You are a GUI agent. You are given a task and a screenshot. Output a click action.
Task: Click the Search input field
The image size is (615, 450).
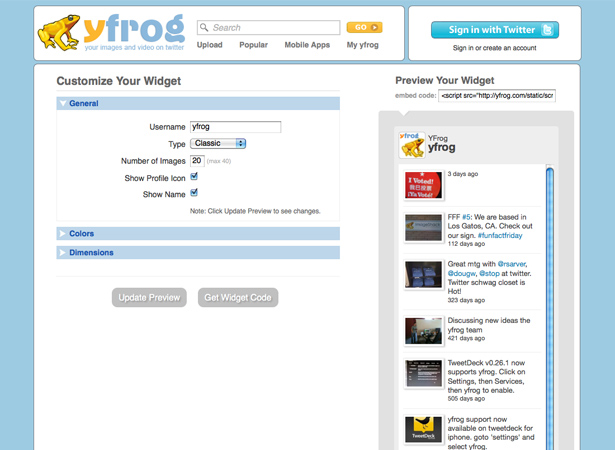pyautogui.click(x=268, y=27)
